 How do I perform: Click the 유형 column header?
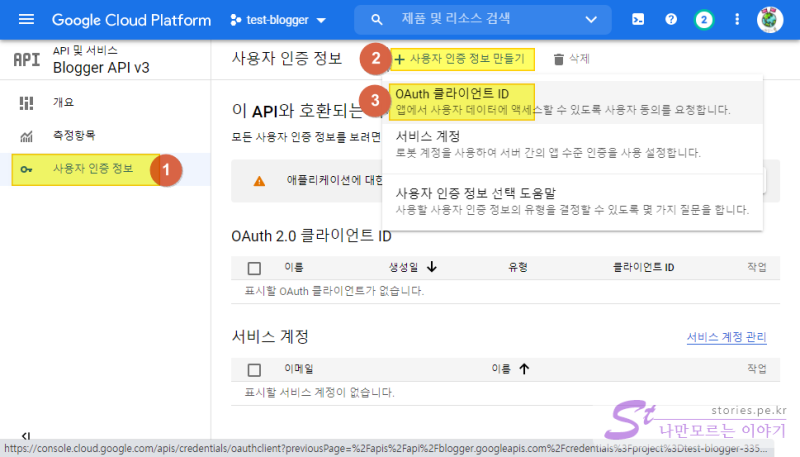(517, 267)
